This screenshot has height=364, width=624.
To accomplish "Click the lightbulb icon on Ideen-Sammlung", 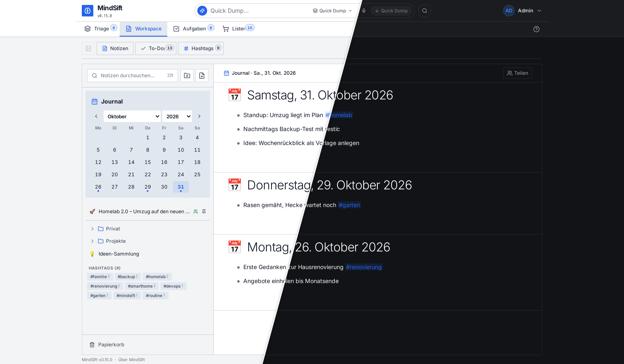I will click(92, 254).
